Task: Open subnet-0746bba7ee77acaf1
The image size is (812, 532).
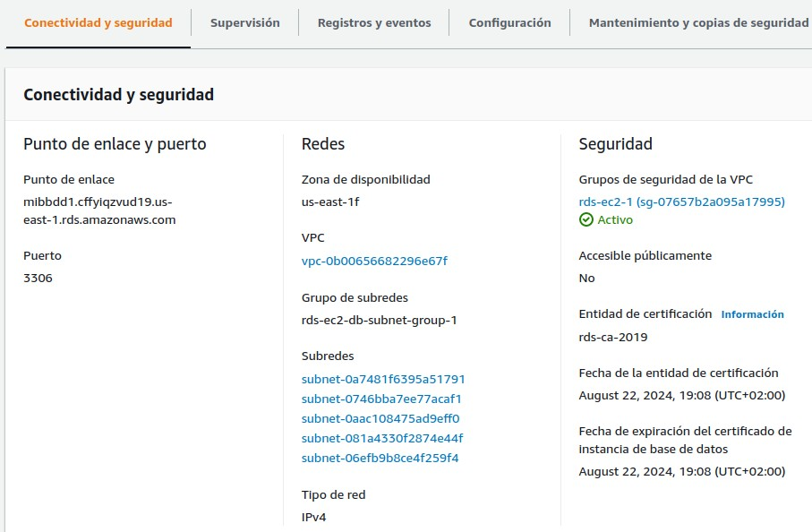Action: click(383, 399)
